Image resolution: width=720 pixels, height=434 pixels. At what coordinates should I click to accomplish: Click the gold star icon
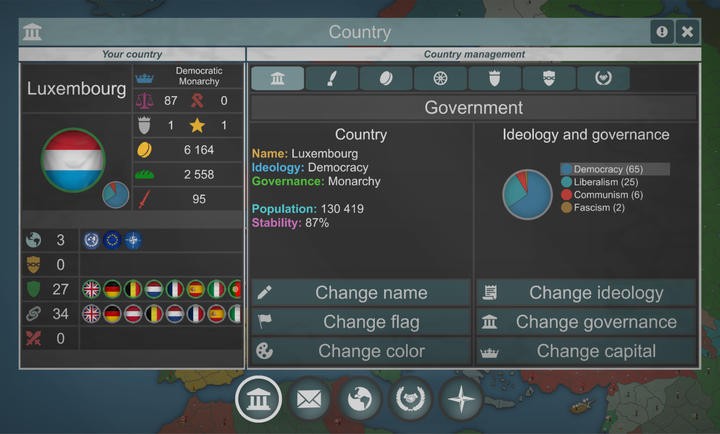pyautogui.click(x=197, y=125)
